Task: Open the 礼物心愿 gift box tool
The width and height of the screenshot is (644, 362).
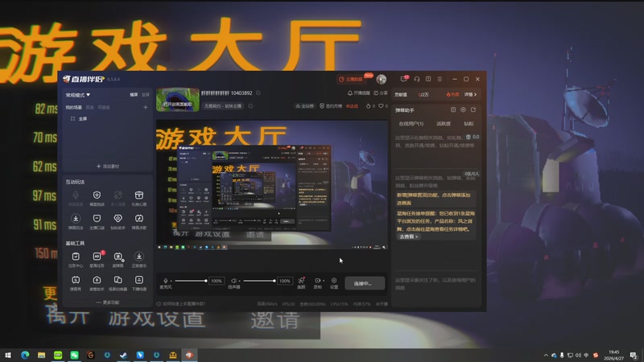Action: pos(139,195)
